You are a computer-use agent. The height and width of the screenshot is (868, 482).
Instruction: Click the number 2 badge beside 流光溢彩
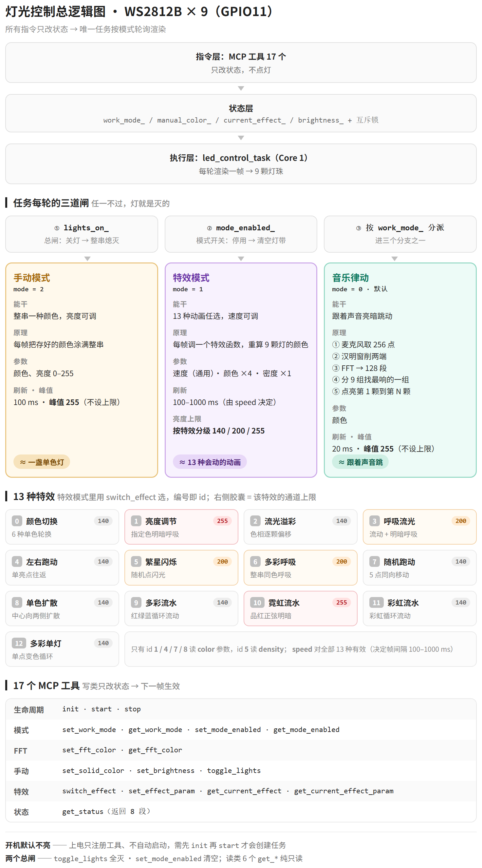click(255, 521)
